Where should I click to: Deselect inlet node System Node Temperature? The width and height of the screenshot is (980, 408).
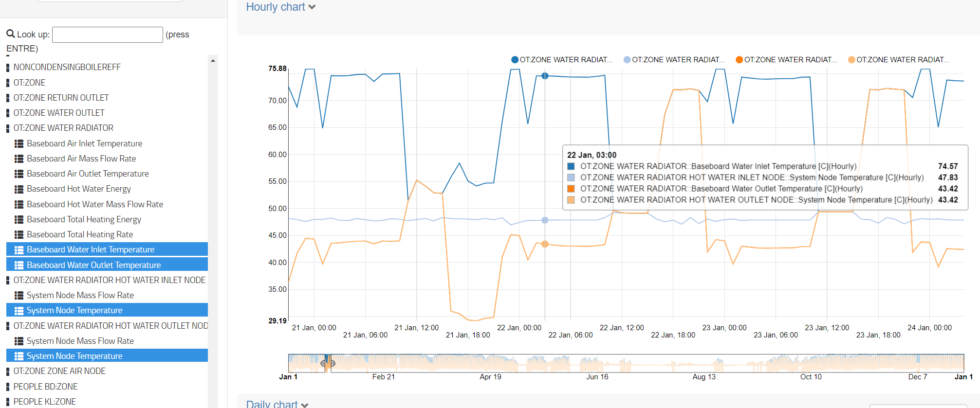pos(107,310)
